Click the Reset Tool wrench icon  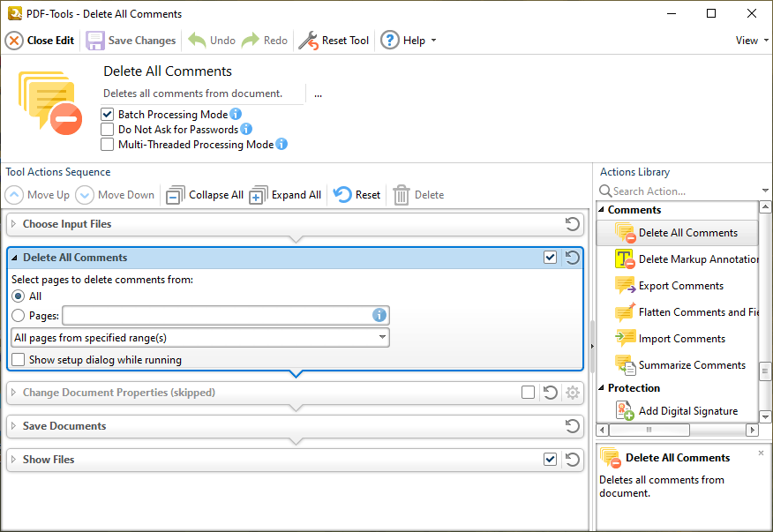(308, 41)
